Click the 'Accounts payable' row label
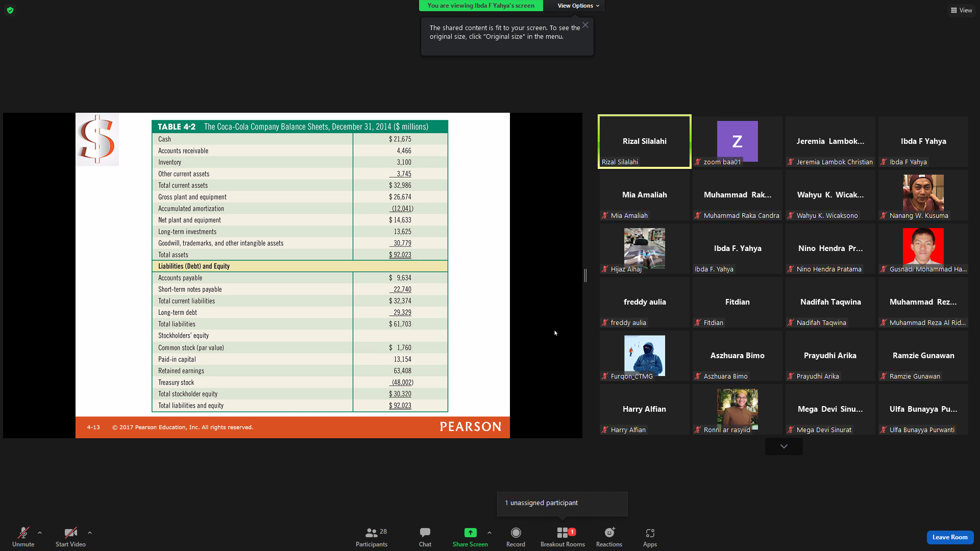This screenshot has height=551, width=980. tap(180, 278)
